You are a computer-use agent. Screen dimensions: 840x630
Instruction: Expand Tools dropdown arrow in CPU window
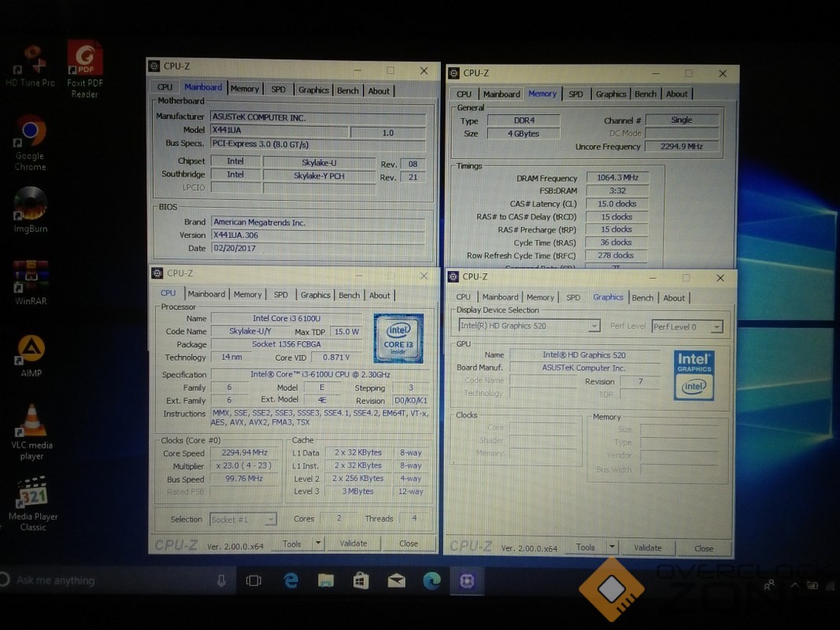(x=318, y=543)
